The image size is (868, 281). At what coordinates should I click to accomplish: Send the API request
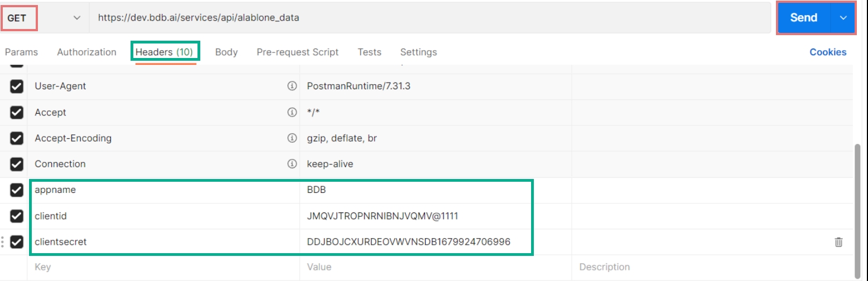click(803, 18)
